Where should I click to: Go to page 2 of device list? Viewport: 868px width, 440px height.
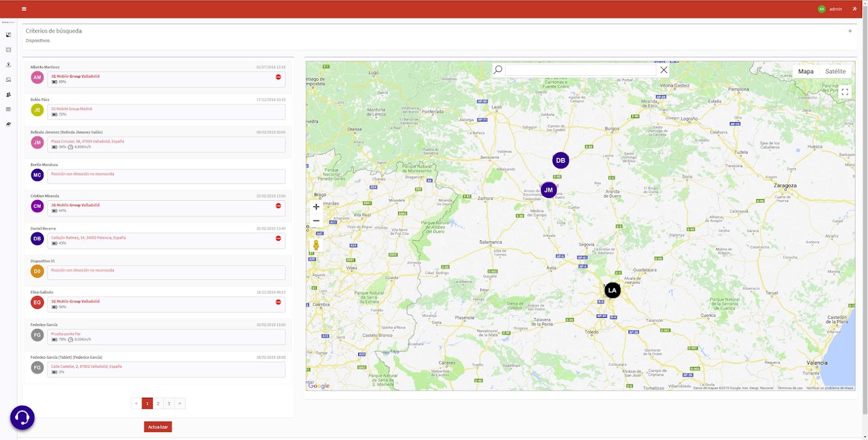tap(158, 404)
